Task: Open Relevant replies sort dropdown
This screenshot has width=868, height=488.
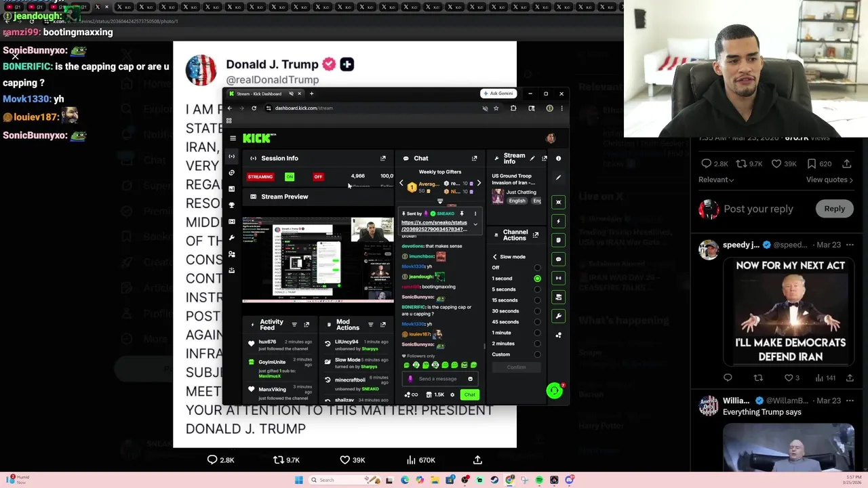Action: click(x=716, y=180)
